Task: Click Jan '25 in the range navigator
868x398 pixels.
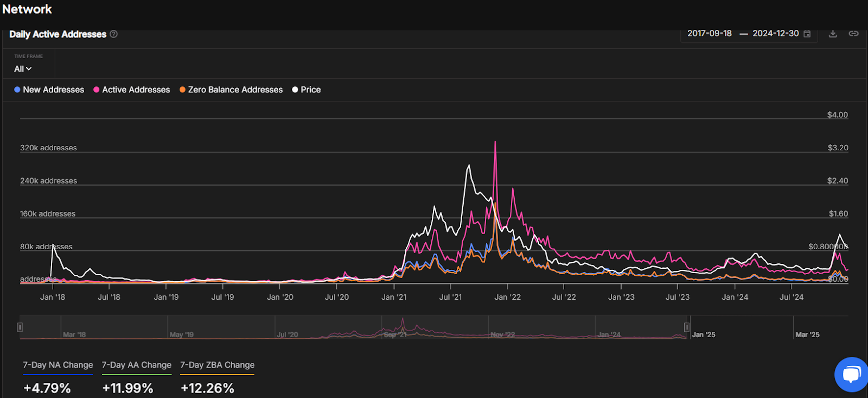Action: tap(704, 334)
